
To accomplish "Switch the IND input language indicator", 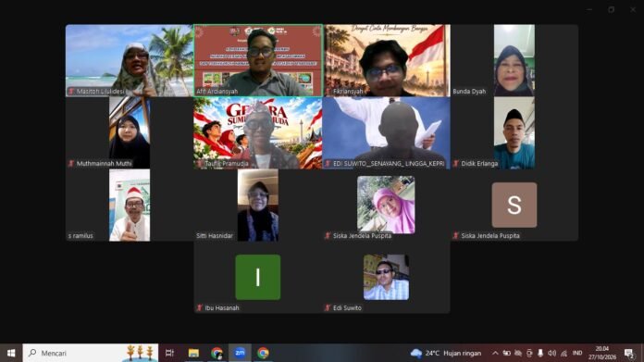I will 577,353.
